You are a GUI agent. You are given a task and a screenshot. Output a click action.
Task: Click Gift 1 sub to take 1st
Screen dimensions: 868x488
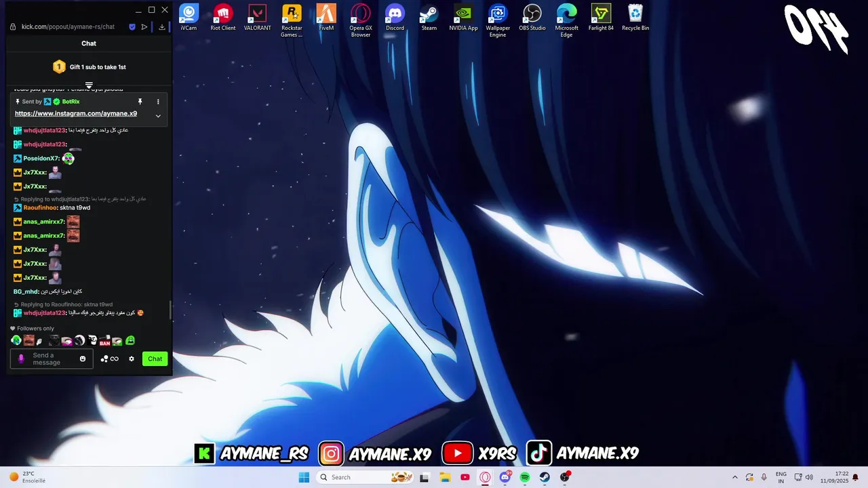point(90,67)
